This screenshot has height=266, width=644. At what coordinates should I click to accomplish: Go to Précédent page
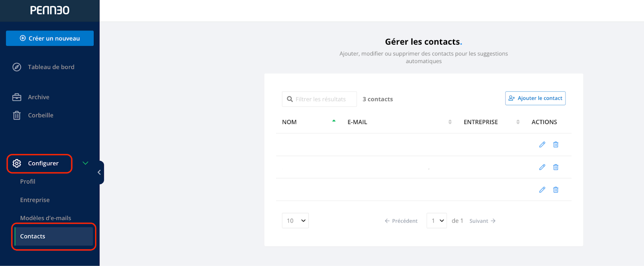pyautogui.click(x=401, y=221)
